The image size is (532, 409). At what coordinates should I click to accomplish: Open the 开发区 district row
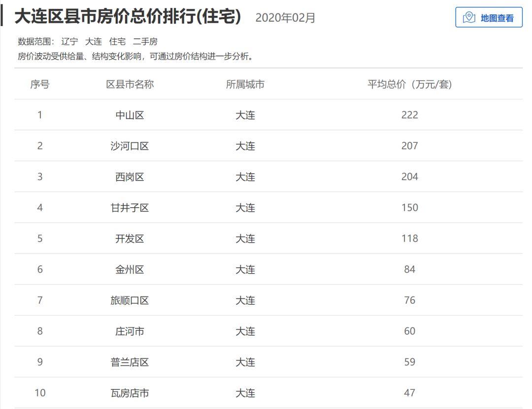click(130, 239)
